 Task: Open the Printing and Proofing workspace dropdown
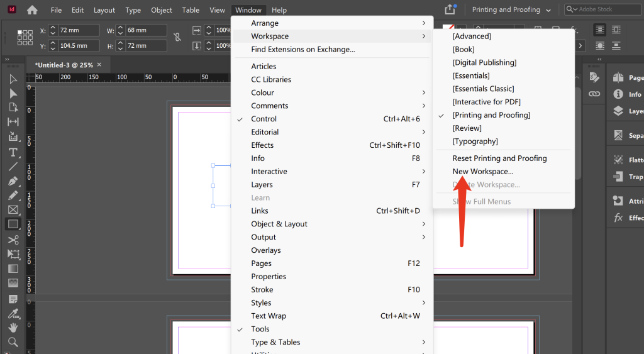511,10
